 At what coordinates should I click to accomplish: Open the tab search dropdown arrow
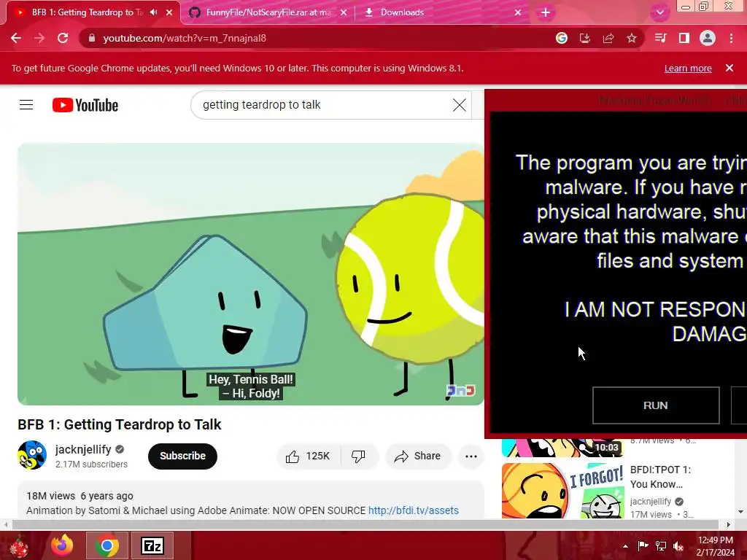(x=659, y=12)
